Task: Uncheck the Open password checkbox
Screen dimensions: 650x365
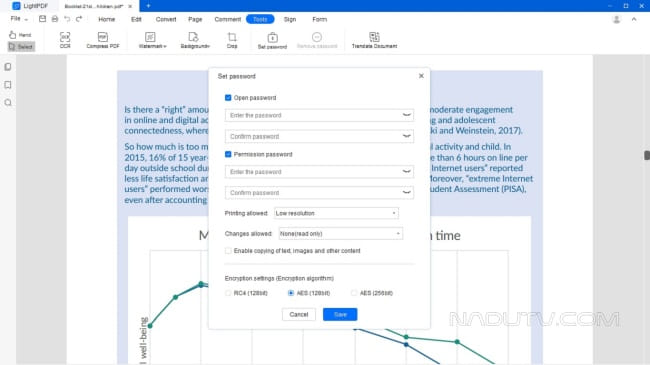Action: tap(228, 98)
